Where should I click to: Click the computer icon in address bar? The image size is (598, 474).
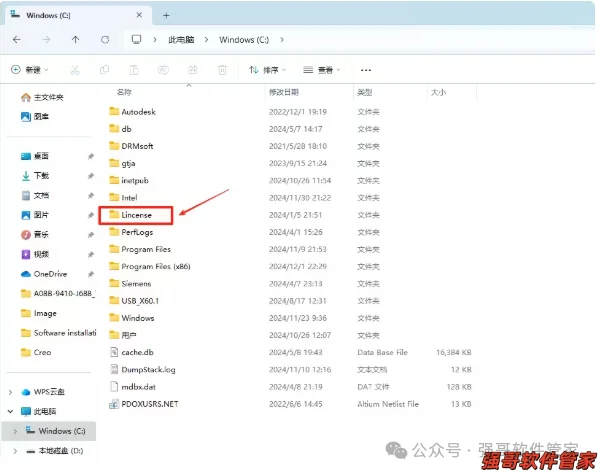[136, 39]
